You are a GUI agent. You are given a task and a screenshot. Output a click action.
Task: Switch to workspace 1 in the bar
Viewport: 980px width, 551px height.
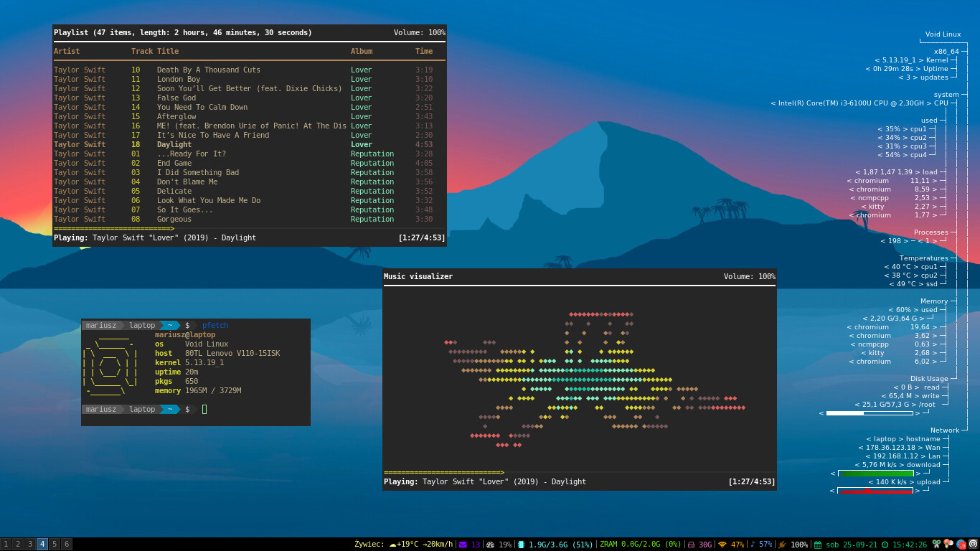(6, 544)
